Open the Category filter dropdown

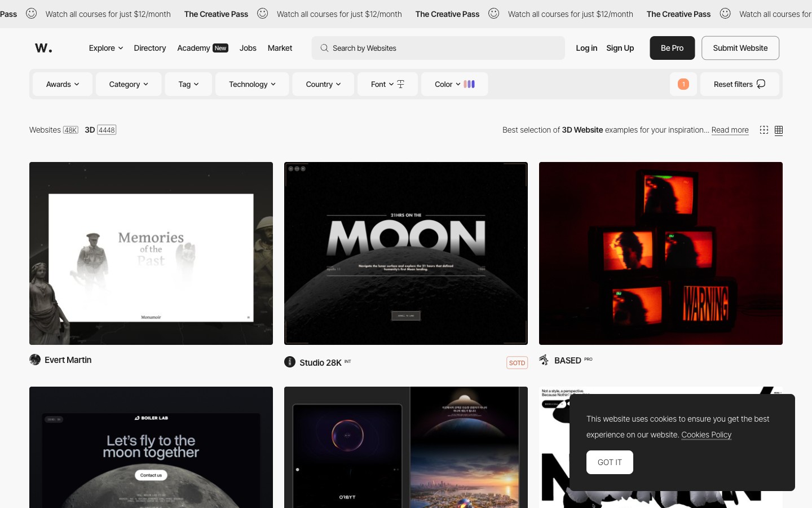coord(129,84)
